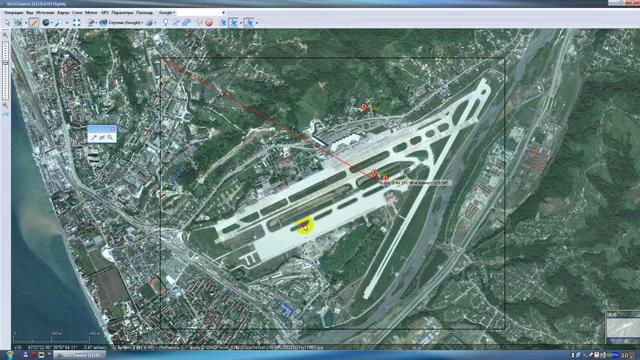The width and height of the screenshot is (640, 360).
Task: Open the Операции menu
Action: point(13,13)
